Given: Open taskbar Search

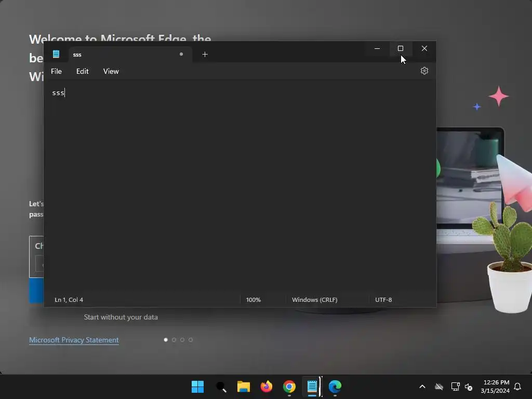Looking at the screenshot, I should [221, 387].
